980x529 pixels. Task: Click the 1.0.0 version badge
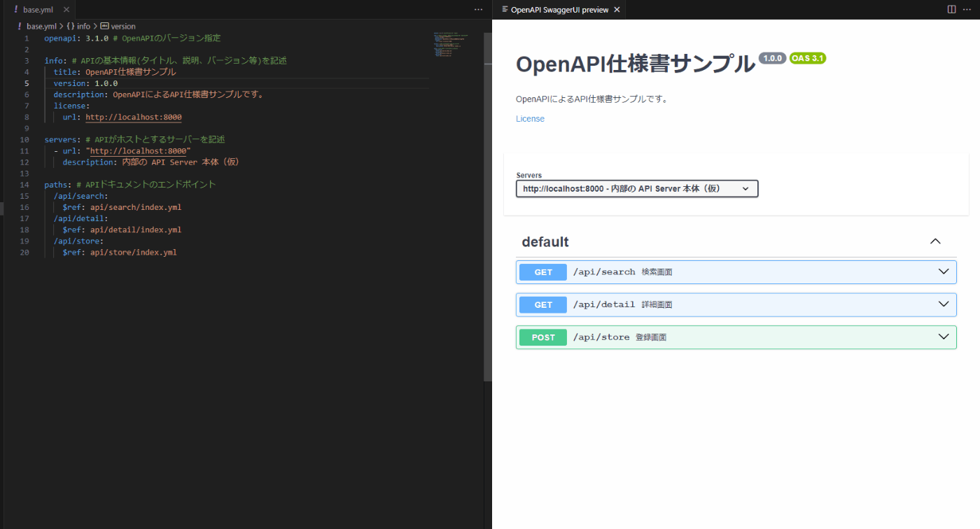pos(773,58)
